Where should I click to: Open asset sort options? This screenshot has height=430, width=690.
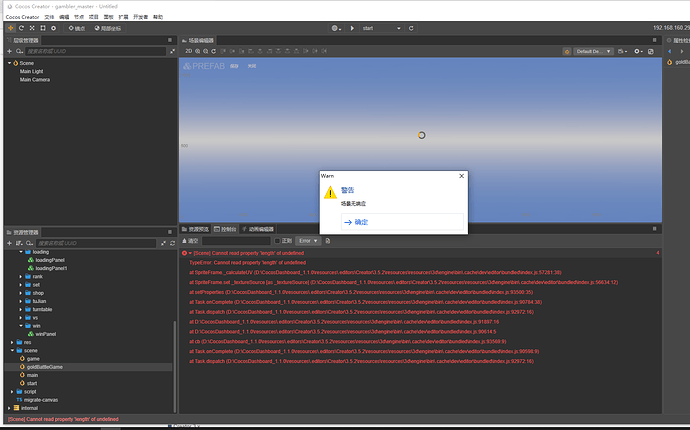(19, 243)
